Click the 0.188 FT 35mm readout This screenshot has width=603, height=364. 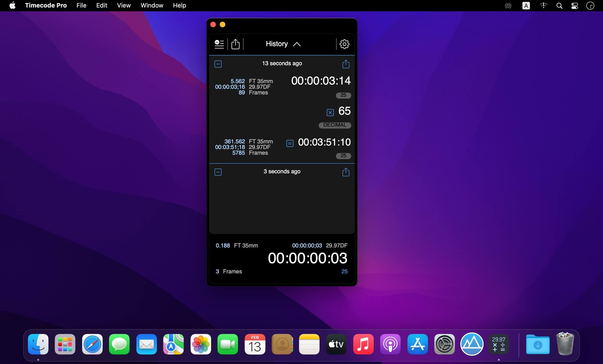coord(237,245)
